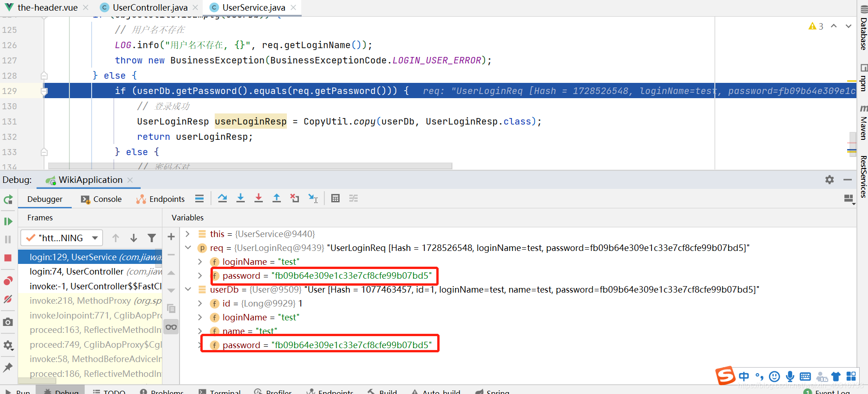The width and height of the screenshot is (868, 394).
Task: Pin the debug tab
Action: click(x=8, y=368)
